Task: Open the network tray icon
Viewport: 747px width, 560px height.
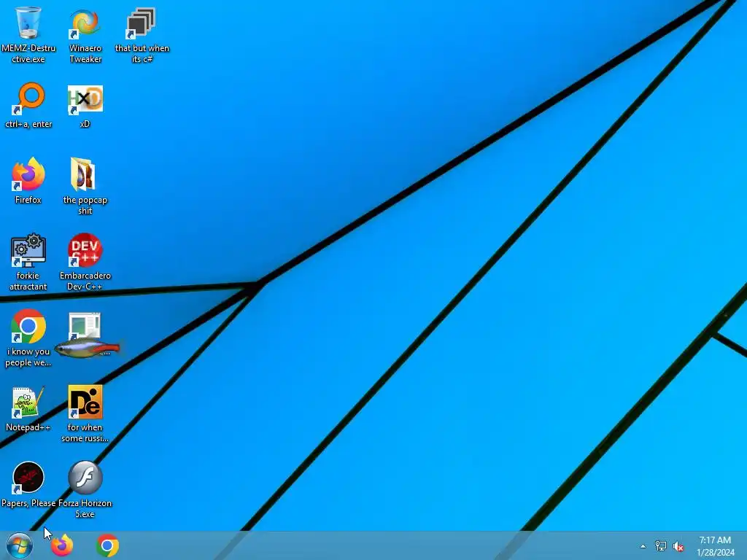Action: 661,546
